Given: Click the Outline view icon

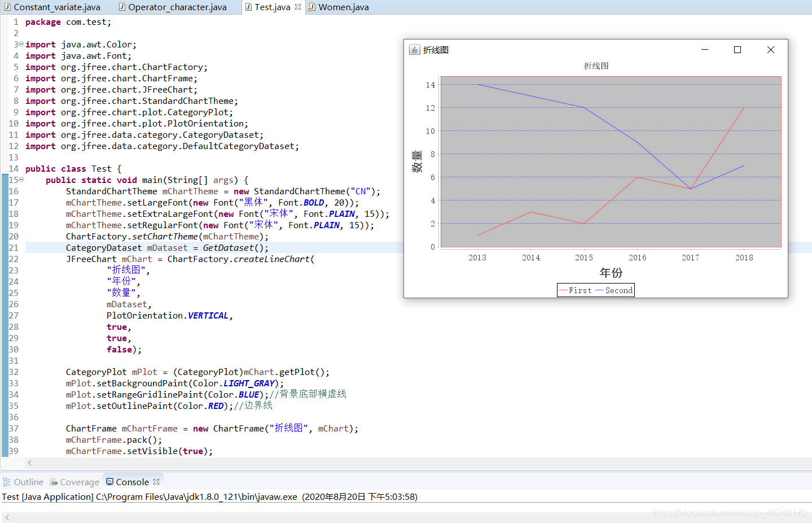Looking at the screenshot, I should point(7,482).
